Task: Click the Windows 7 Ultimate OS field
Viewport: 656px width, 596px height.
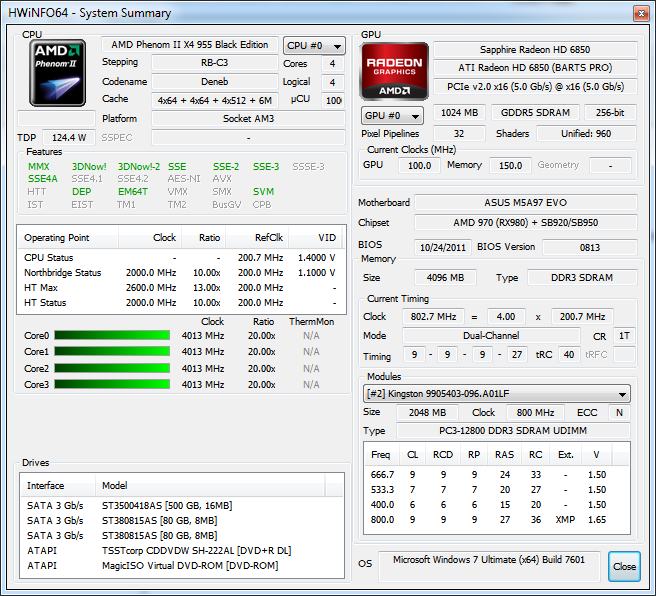Action: click(x=489, y=566)
